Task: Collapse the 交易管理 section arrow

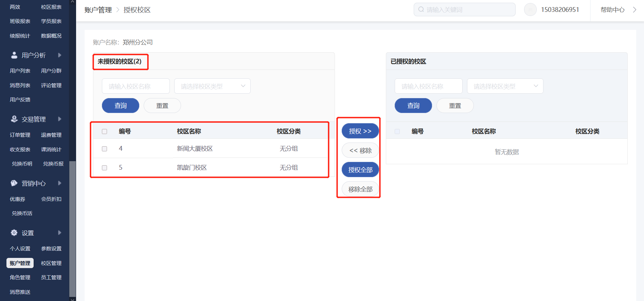Action: click(x=60, y=119)
